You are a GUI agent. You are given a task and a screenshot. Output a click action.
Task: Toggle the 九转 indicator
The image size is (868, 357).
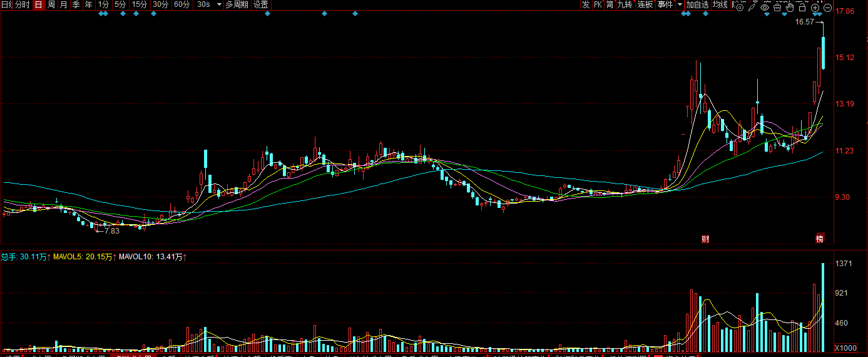(x=625, y=4)
